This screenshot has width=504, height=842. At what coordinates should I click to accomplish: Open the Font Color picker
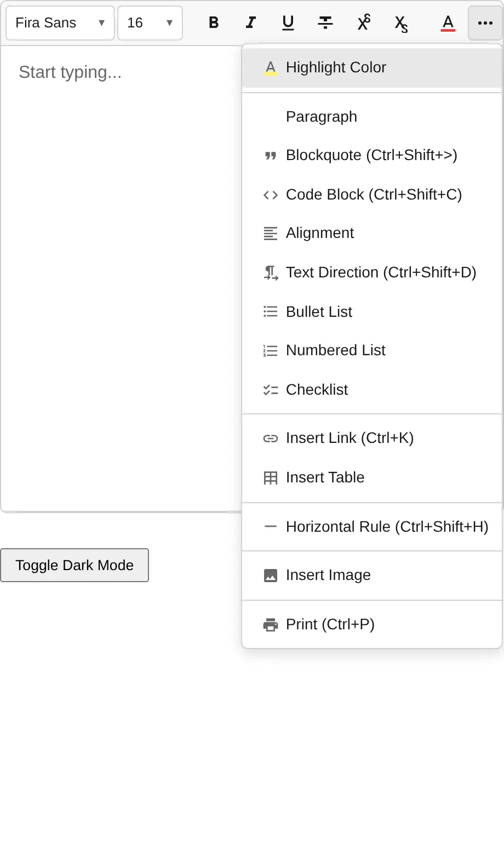[448, 22]
